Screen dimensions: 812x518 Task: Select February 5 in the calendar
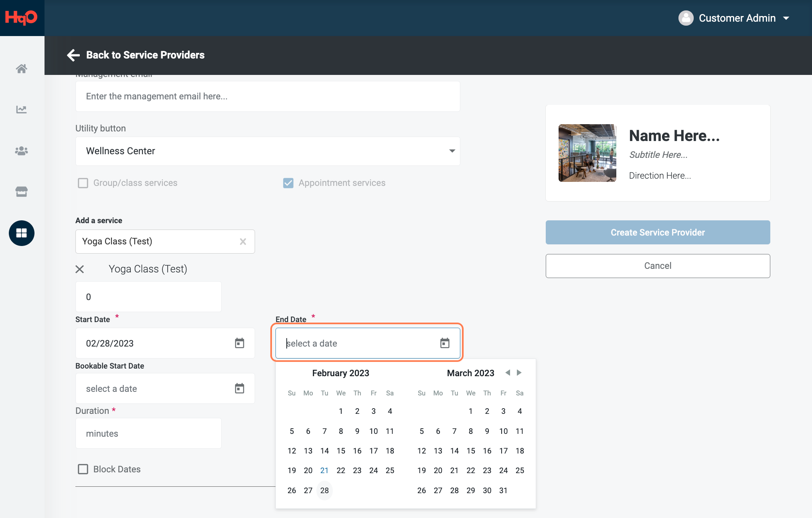(292, 431)
